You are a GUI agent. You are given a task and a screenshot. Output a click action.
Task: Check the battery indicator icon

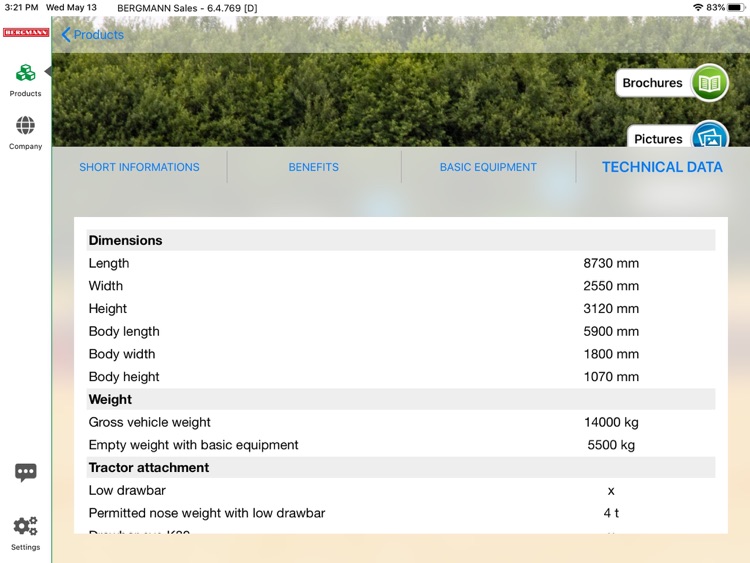point(736,7)
